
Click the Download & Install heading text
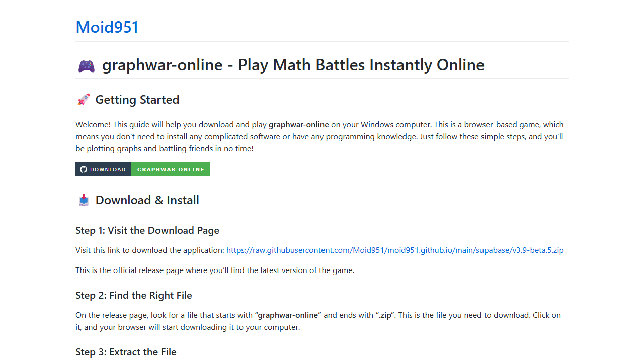(147, 200)
